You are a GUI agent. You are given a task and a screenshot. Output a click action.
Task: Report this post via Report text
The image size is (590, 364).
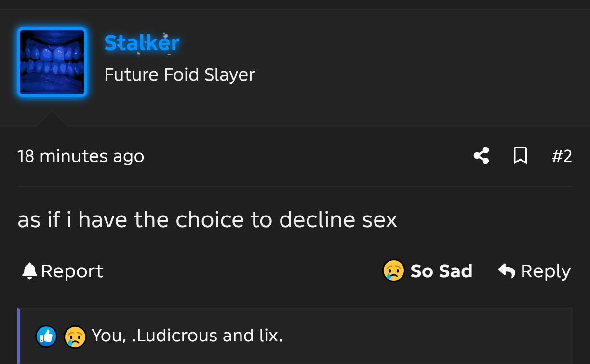coord(72,271)
